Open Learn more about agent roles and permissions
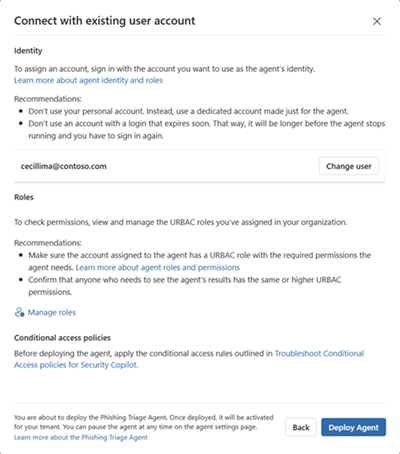Screen dimensions: 400x454 pyautogui.click(x=158, y=267)
